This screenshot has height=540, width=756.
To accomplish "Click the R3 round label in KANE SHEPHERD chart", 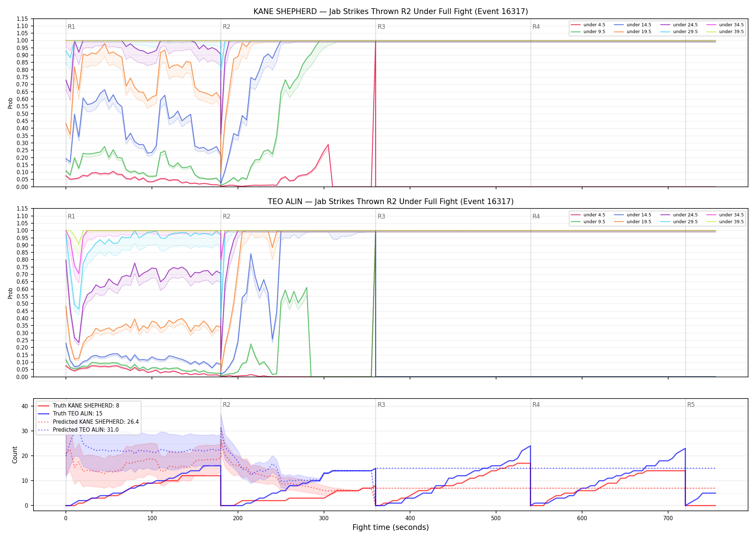I will tap(381, 27).
